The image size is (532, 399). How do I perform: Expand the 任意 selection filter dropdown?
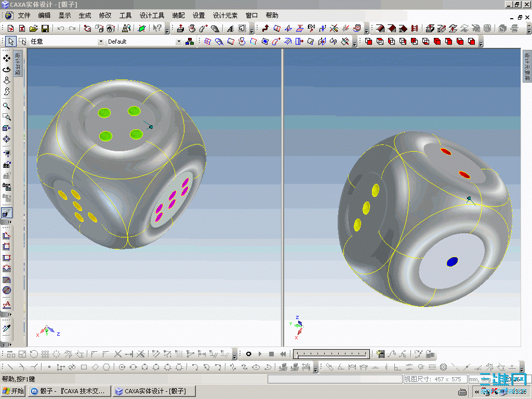100,42
